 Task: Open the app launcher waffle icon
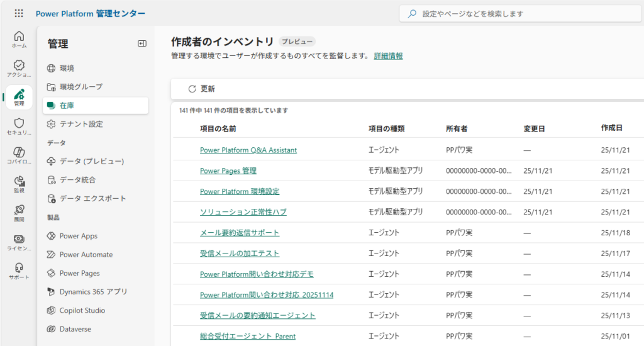pos(19,13)
